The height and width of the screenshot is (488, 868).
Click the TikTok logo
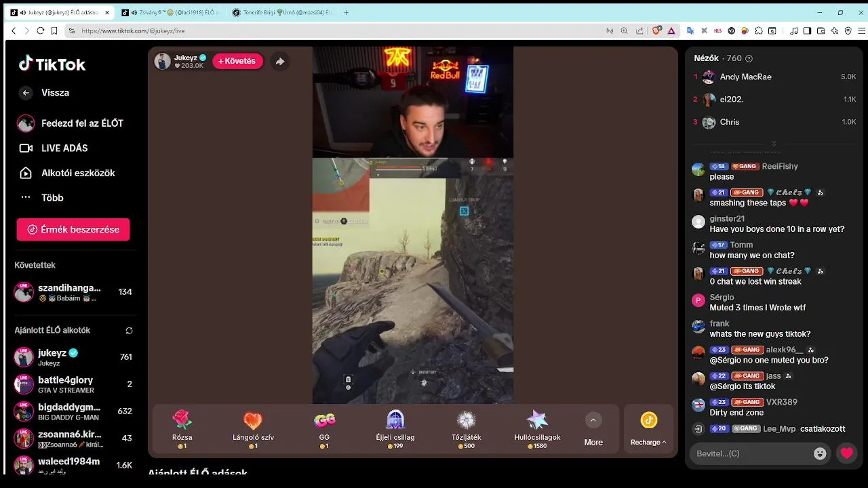coord(52,64)
